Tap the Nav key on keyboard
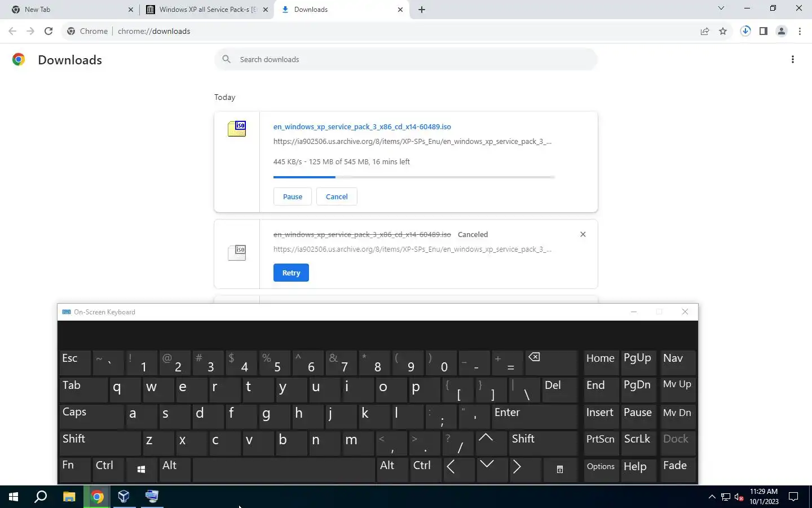The height and width of the screenshot is (508, 812). pyautogui.click(x=678, y=362)
